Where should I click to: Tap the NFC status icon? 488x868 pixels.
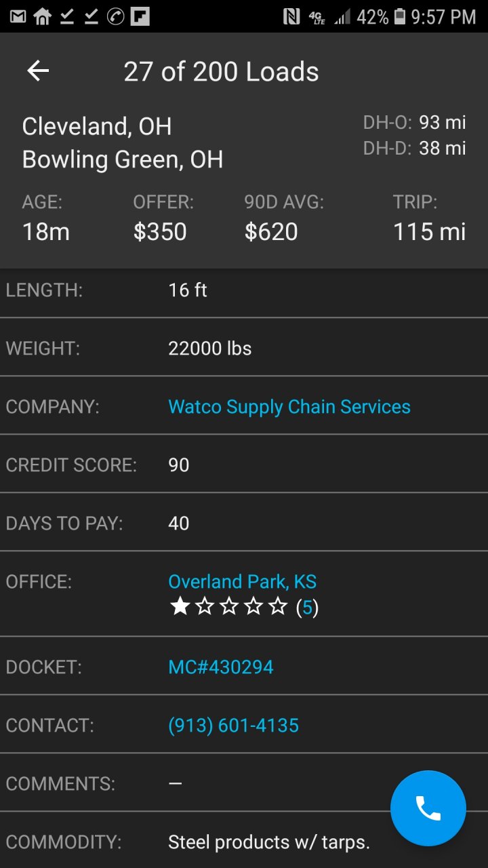[291, 16]
